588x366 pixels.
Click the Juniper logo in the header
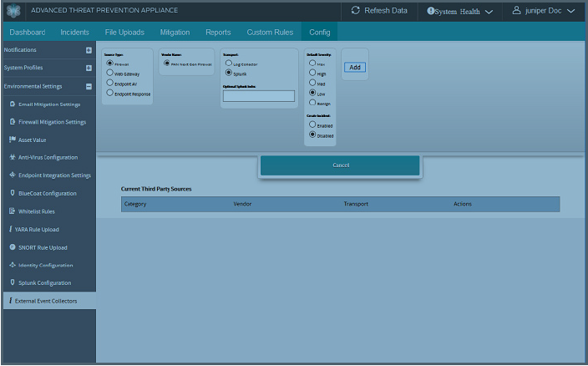pos(13,11)
